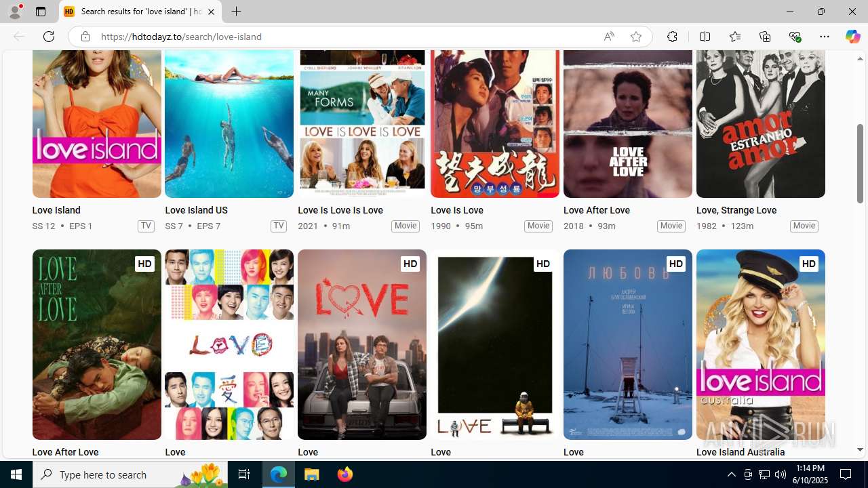Open Microsoft Edge from the taskbar
This screenshot has width=868, height=488.
point(279,474)
